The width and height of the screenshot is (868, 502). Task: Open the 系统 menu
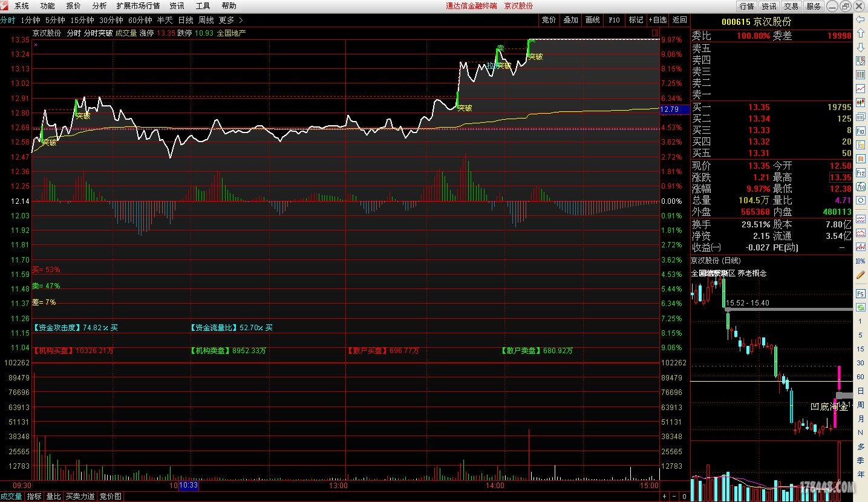pyautogui.click(x=22, y=6)
